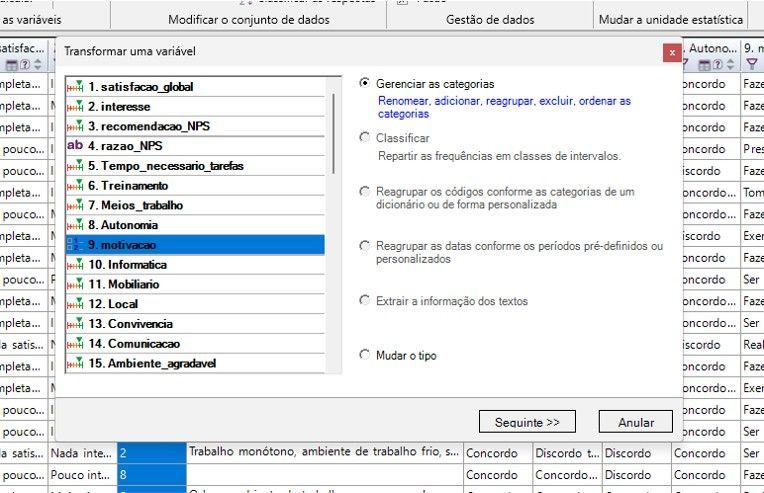The width and height of the screenshot is (764, 493).
Task: Click 'Renomear, adicionar, reagrupar...' description text
Action: click(x=504, y=107)
